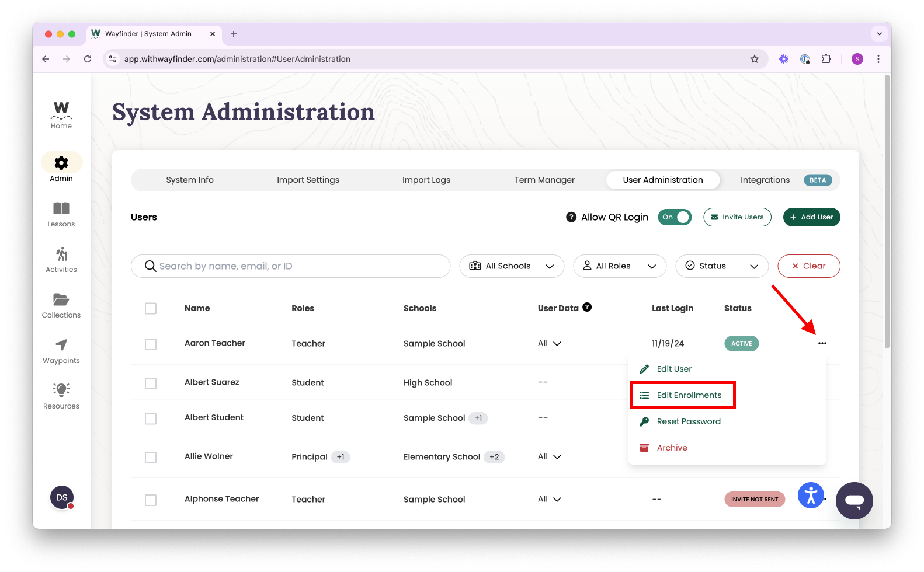Bookmark this page with the star
Viewport: 924px width, 572px height.
(755, 59)
